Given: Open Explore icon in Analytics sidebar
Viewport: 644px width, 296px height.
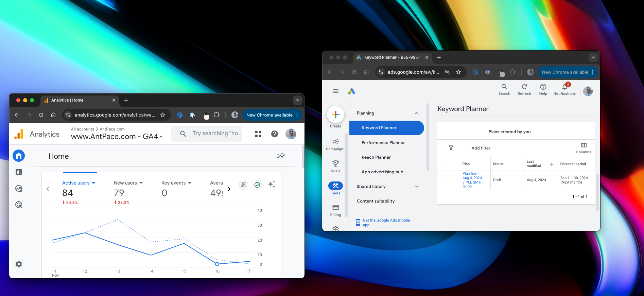Looking at the screenshot, I should coord(19,188).
